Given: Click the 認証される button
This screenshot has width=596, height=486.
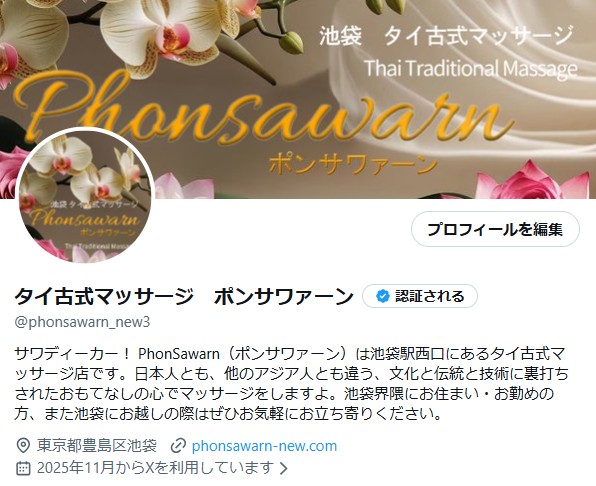Looking at the screenshot, I should click(x=420, y=296).
